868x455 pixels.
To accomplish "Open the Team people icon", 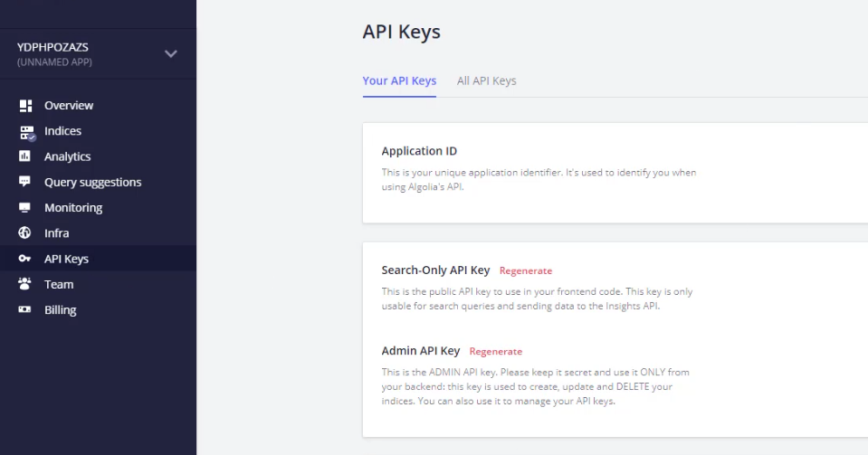I will (x=25, y=284).
